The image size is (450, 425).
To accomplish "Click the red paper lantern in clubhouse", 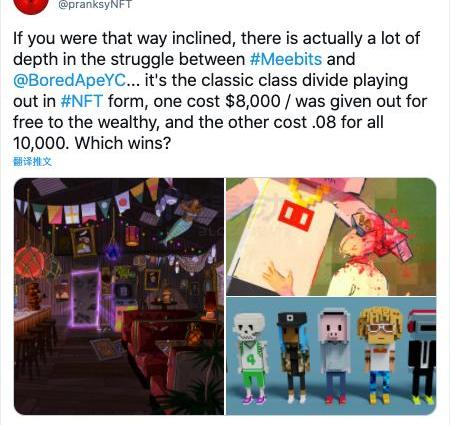I will 29,262.
